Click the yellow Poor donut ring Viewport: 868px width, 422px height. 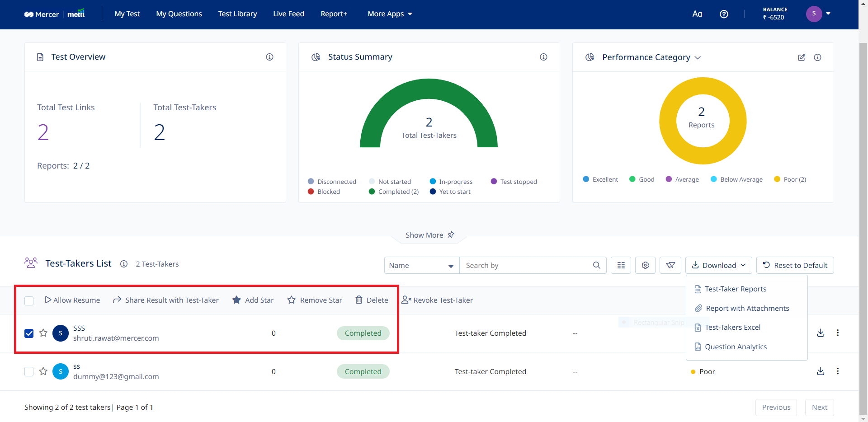(668, 121)
